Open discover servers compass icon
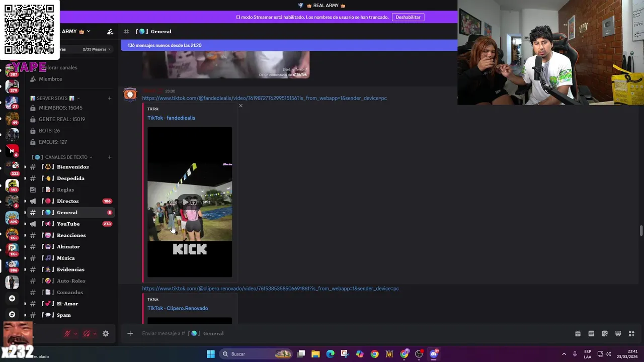 pyautogui.click(x=12, y=314)
